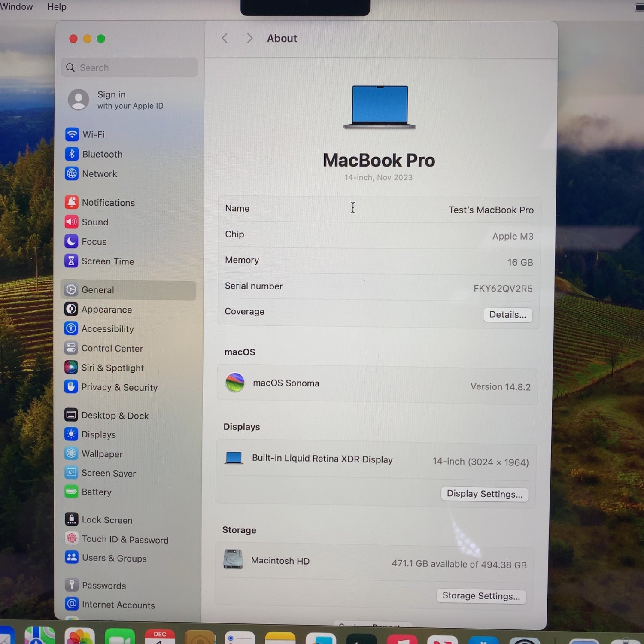Open Display Settings button
The height and width of the screenshot is (644, 644).
484,494
